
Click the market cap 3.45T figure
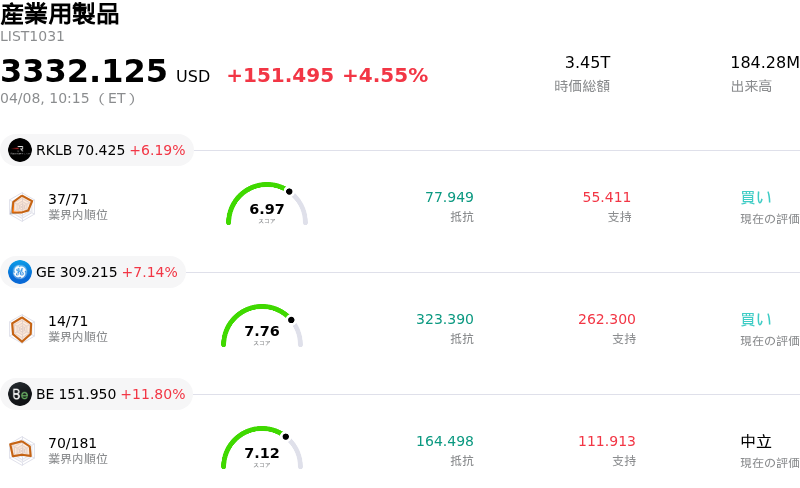click(x=587, y=63)
